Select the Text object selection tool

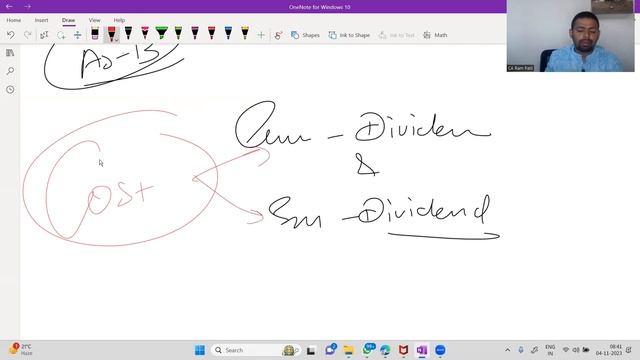(44, 35)
